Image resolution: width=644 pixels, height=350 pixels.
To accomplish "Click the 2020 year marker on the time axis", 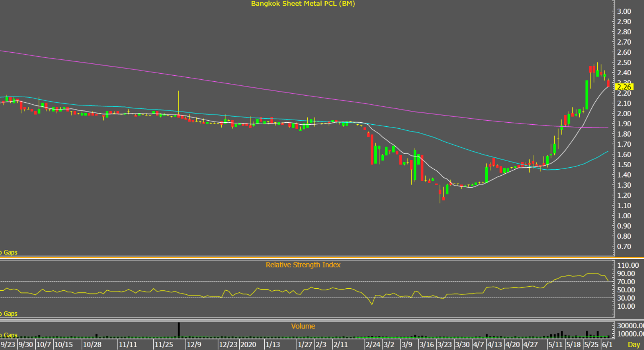I will click(248, 345).
